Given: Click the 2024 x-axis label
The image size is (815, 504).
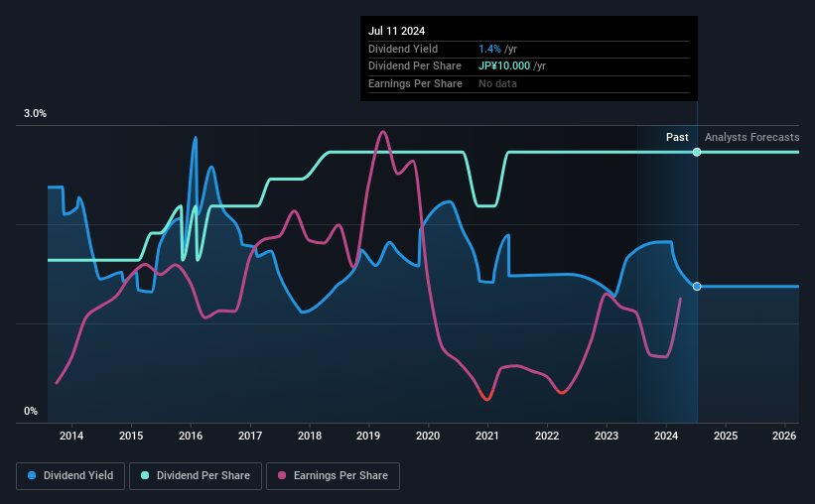Looking at the screenshot, I should point(666,436).
